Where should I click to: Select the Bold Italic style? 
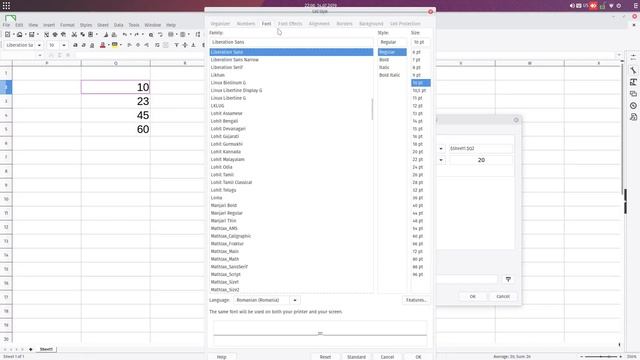[x=390, y=75]
